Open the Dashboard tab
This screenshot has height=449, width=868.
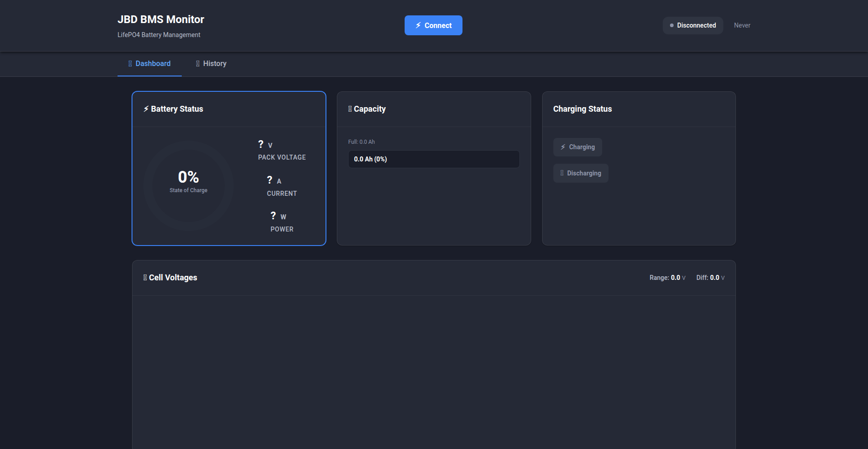150,64
